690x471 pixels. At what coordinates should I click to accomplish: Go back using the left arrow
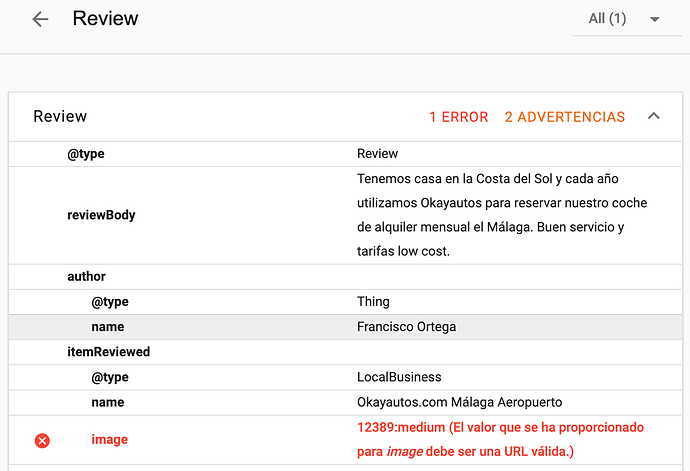coord(40,19)
